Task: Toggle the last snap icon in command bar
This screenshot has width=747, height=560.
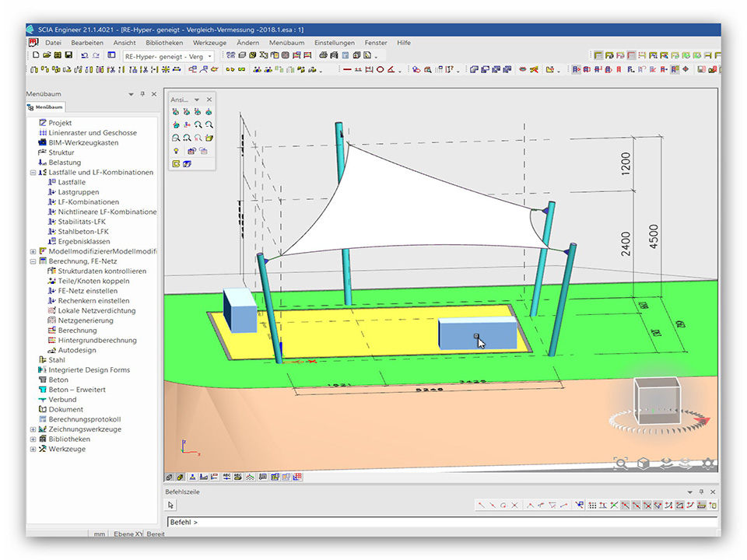Action: point(713,506)
